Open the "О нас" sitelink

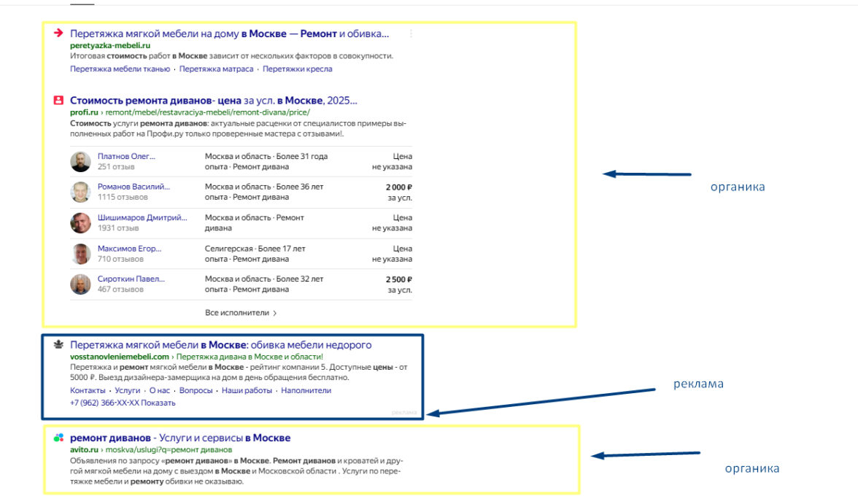[160, 391]
